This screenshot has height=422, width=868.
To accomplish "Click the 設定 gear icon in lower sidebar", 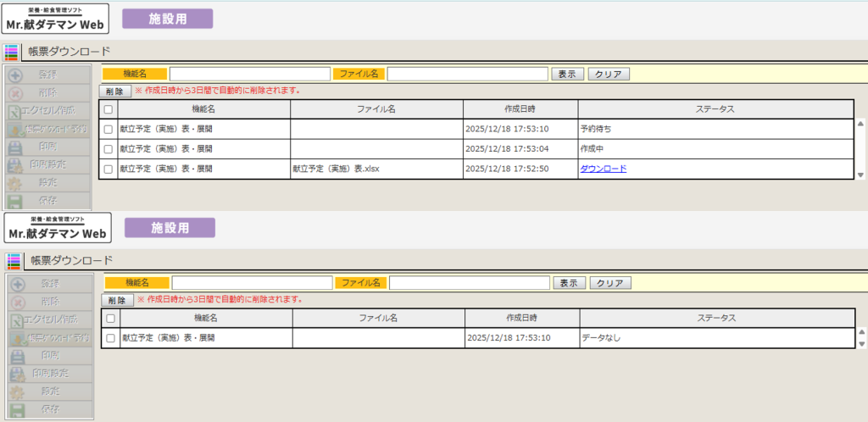I will pyautogui.click(x=17, y=391).
